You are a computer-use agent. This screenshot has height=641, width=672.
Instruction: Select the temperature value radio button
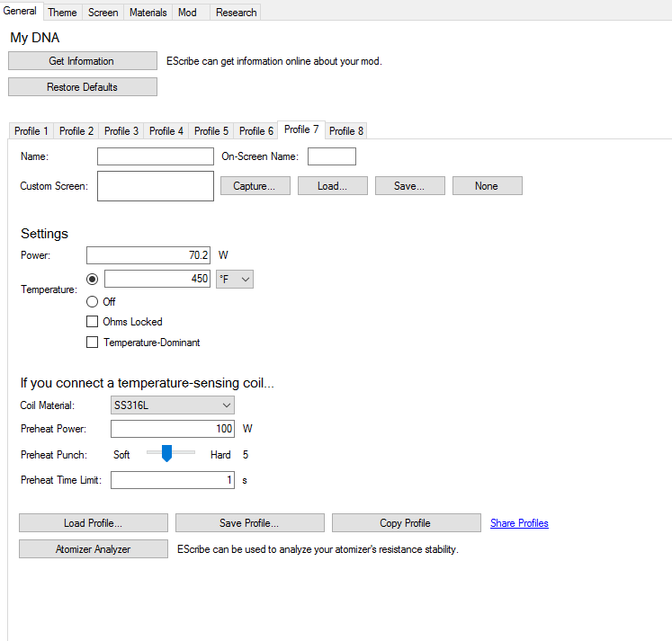click(92, 280)
